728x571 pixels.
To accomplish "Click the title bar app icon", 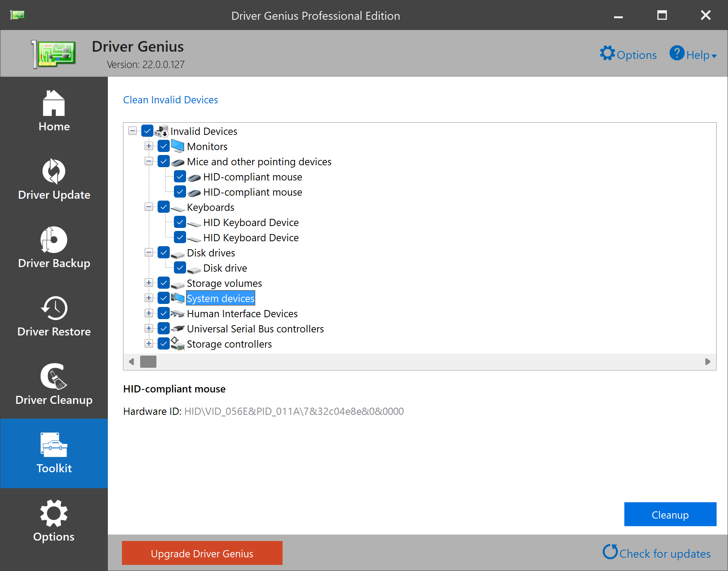I will point(17,15).
